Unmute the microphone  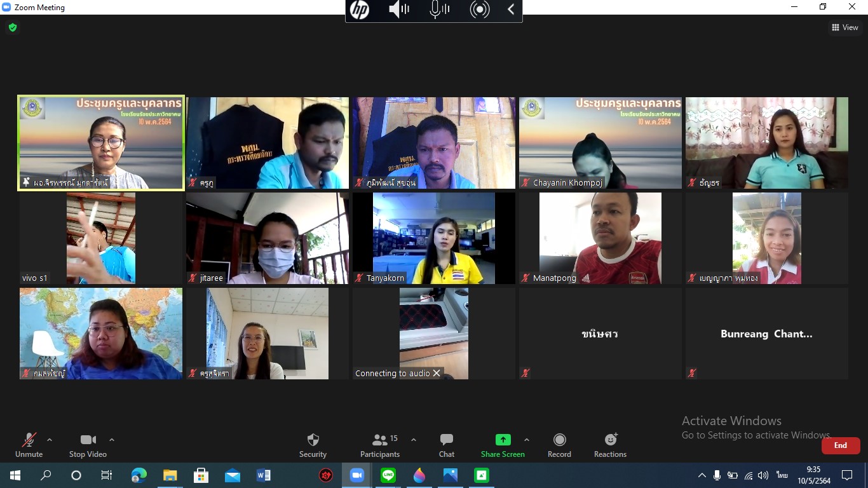tap(29, 445)
